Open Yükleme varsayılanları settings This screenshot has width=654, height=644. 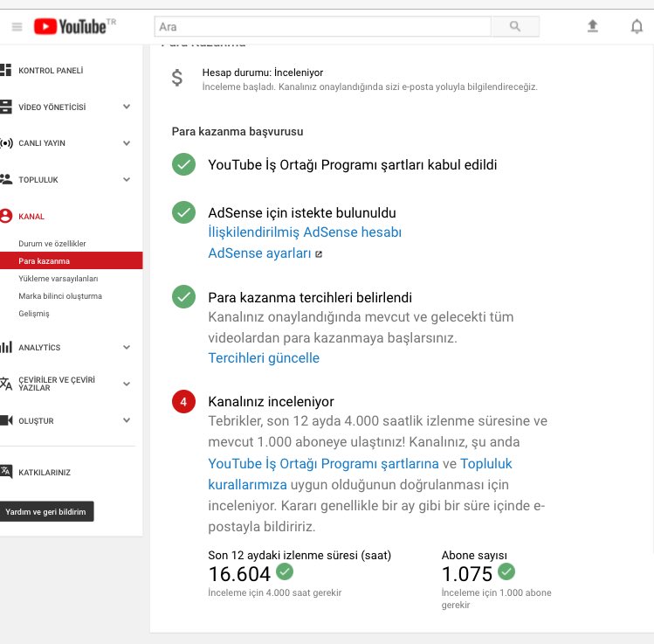[59, 279]
